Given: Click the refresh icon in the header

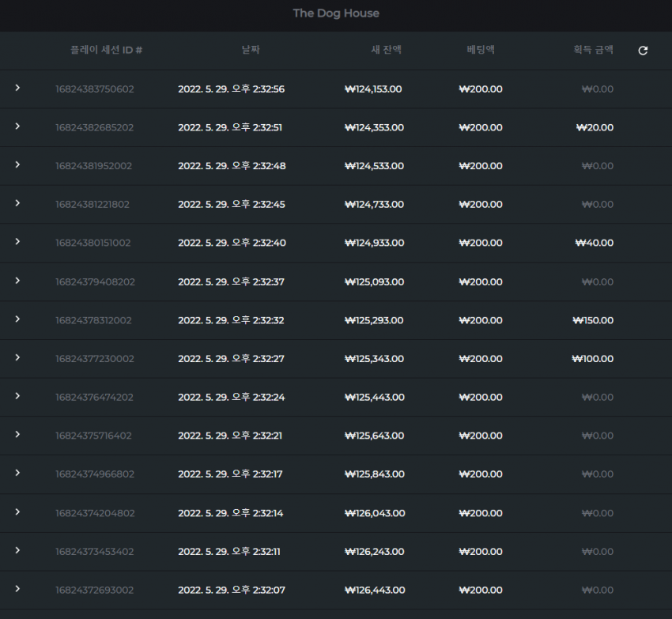Looking at the screenshot, I should (x=643, y=51).
